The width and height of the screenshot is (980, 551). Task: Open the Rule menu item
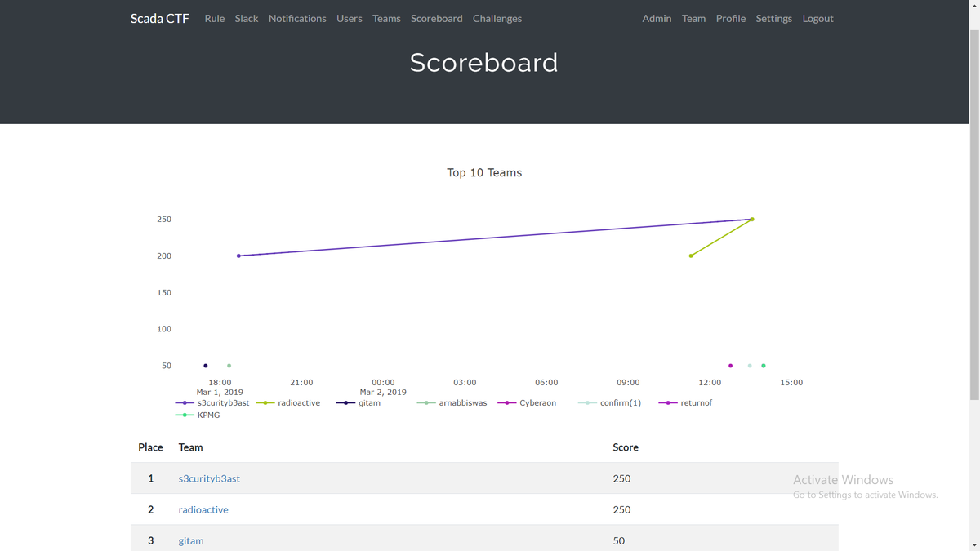click(x=215, y=18)
